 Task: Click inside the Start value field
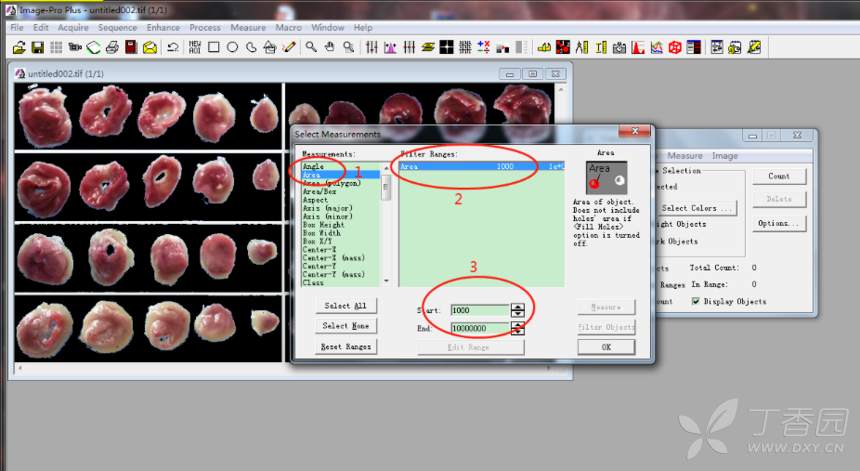click(x=478, y=310)
